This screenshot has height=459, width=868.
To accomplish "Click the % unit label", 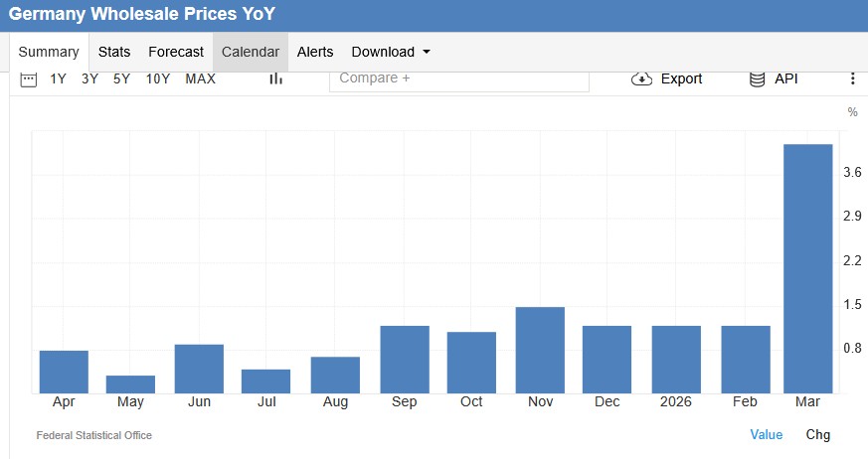I will 852,112.
